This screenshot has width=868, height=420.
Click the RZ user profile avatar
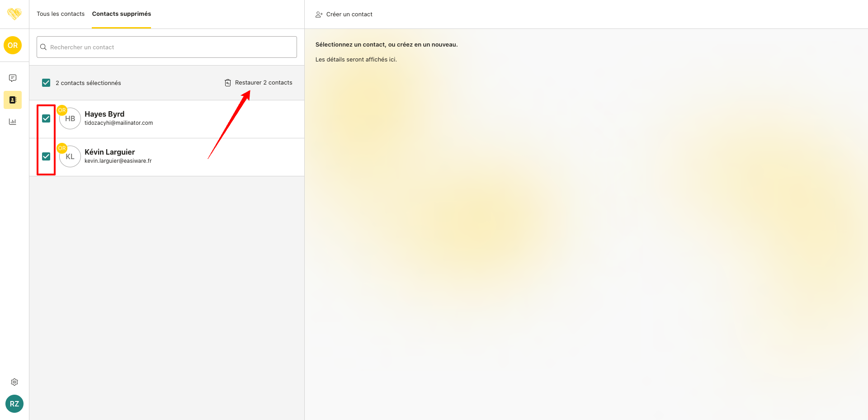(14, 404)
